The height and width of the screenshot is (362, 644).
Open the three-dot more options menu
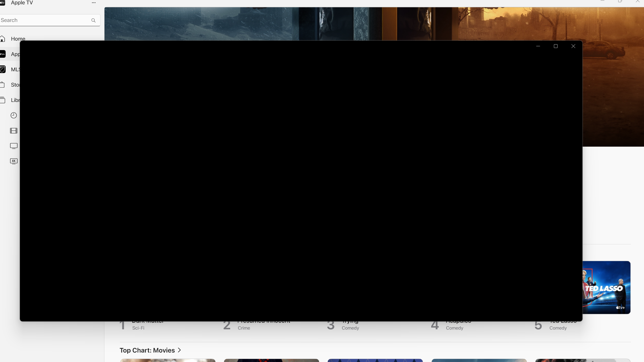(x=94, y=3)
